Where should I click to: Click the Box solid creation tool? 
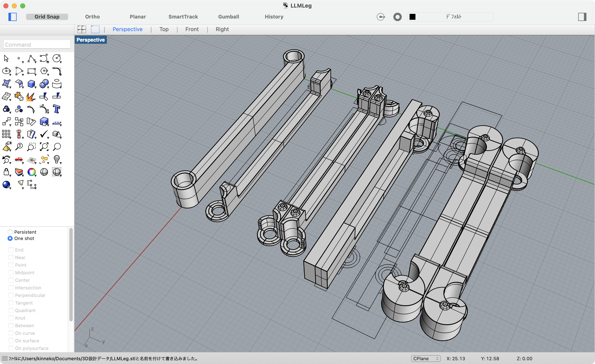click(x=31, y=84)
